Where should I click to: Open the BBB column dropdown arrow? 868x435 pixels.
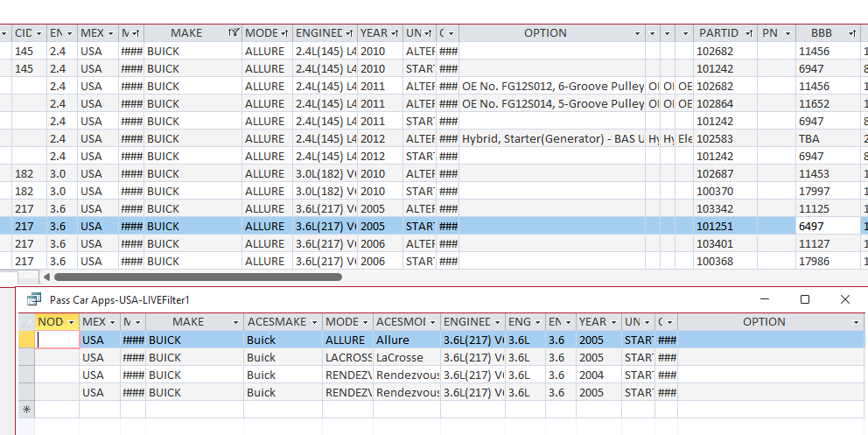(x=852, y=33)
